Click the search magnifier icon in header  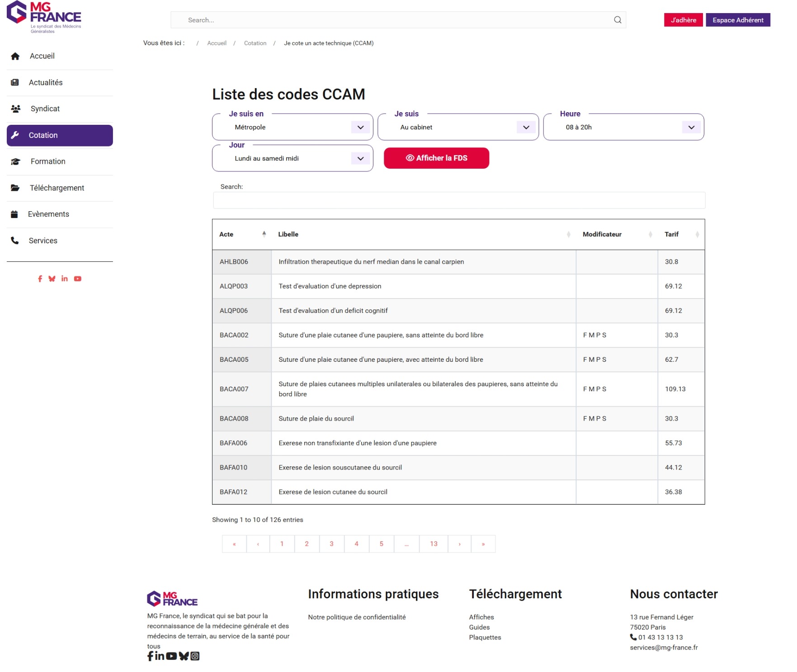click(x=618, y=20)
